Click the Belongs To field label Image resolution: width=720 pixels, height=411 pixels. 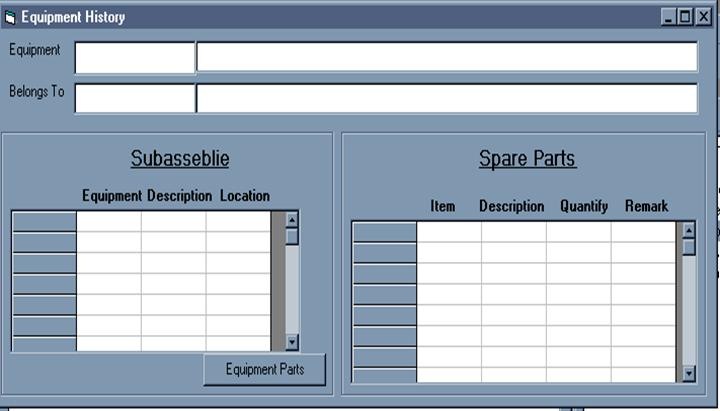pyautogui.click(x=37, y=91)
